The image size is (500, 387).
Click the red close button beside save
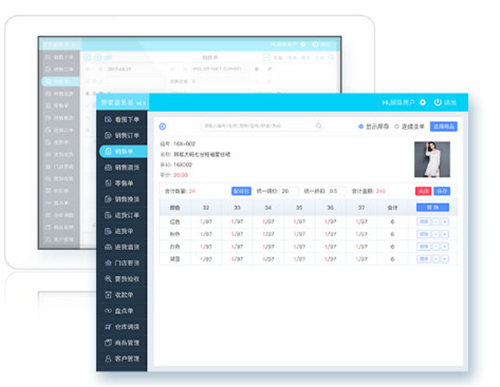click(x=423, y=191)
